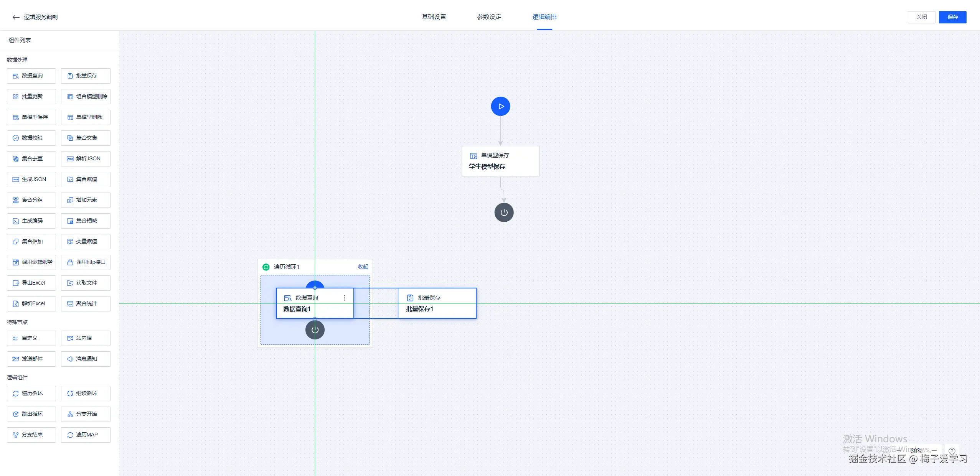Click the blue 保存 button
Image resolution: width=980 pixels, height=476 pixels.
(x=952, y=17)
